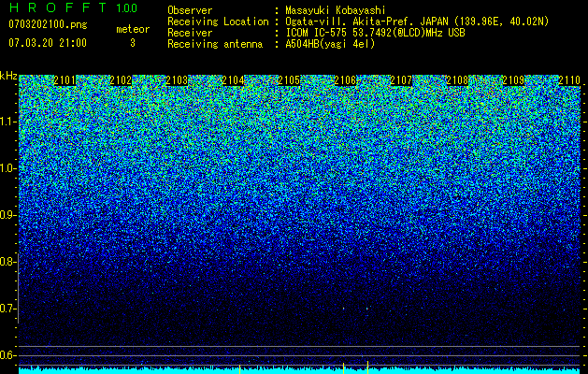Click the HROFFT 1.0.0 title text

click(x=73, y=7)
